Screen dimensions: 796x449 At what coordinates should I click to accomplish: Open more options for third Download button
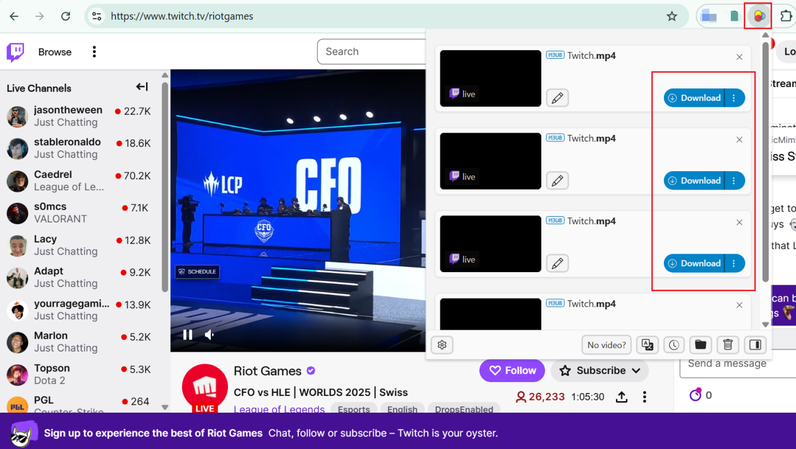point(734,264)
